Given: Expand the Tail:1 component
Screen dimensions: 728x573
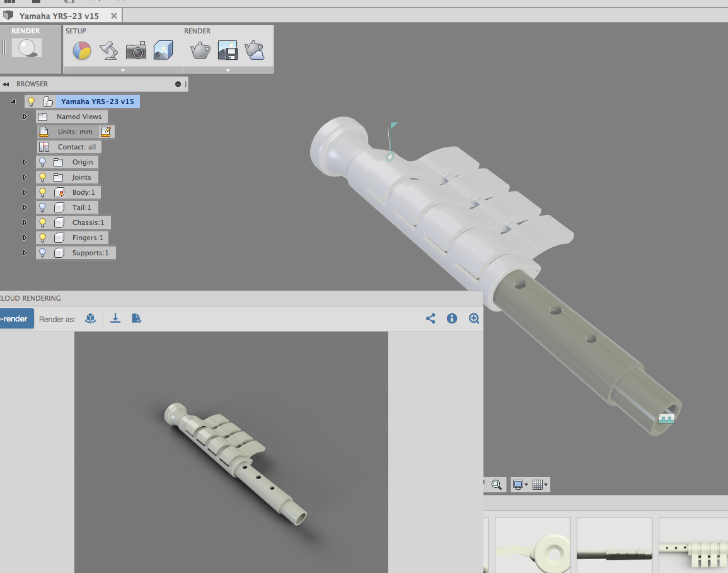Looking at the screenshot, I should coord(25,207).
